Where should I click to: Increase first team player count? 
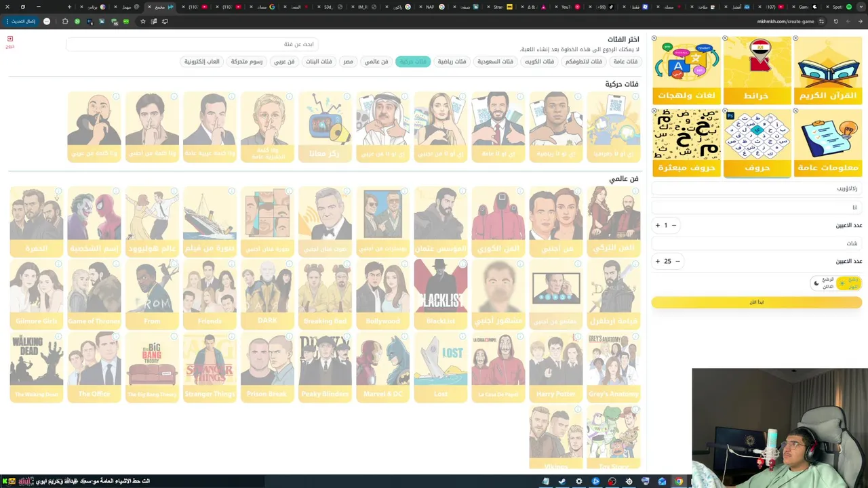click(x=657, y=225)
